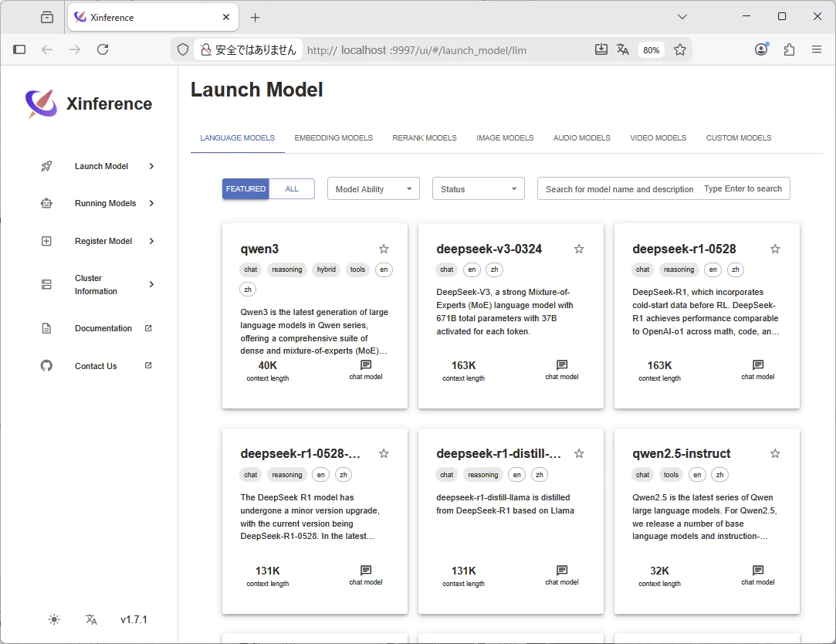836x644 pixels.
Task: Toggle the browser sidebar panel icon
Action: pyautogui.click(x=19, y=49)
